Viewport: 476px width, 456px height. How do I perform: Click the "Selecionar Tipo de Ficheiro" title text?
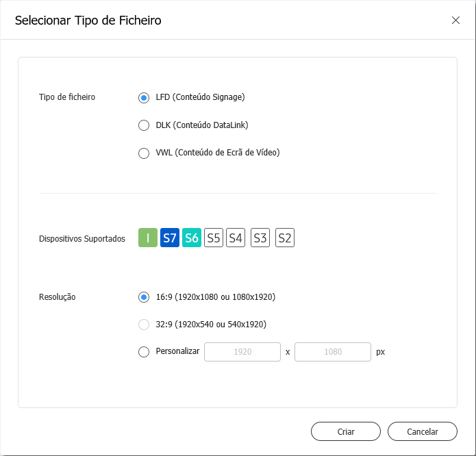(x=88, y=21)
